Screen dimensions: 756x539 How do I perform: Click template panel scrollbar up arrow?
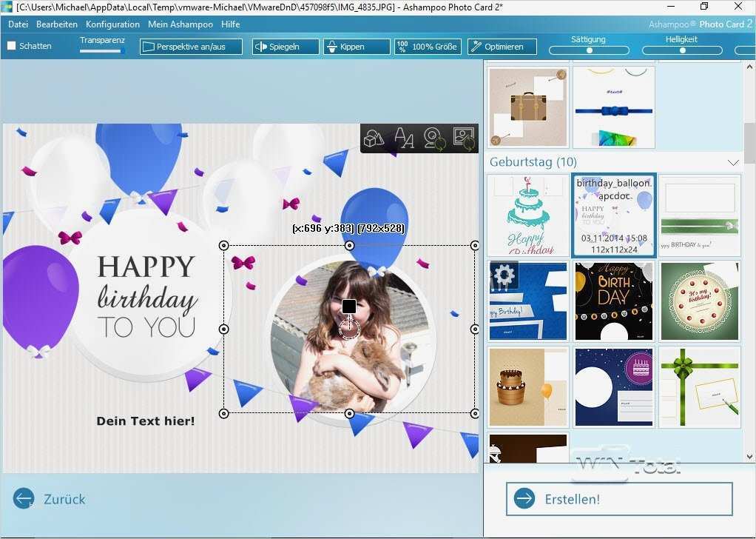749,68
